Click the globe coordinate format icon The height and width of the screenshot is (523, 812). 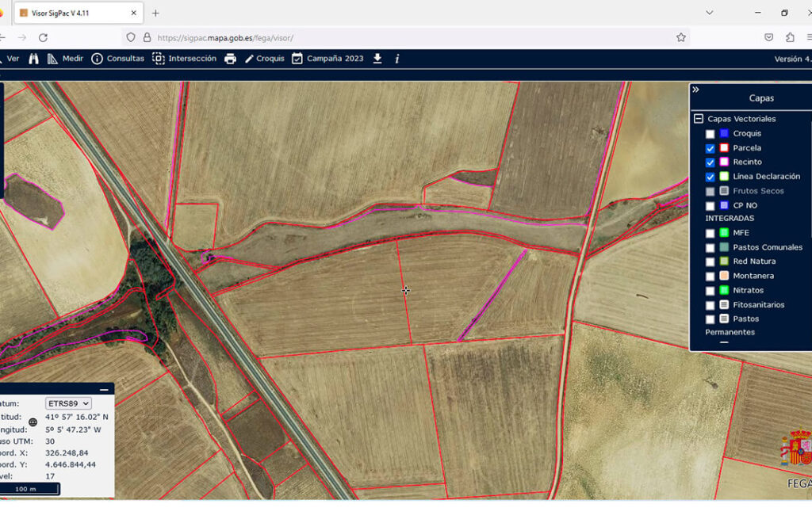[33, 422]
